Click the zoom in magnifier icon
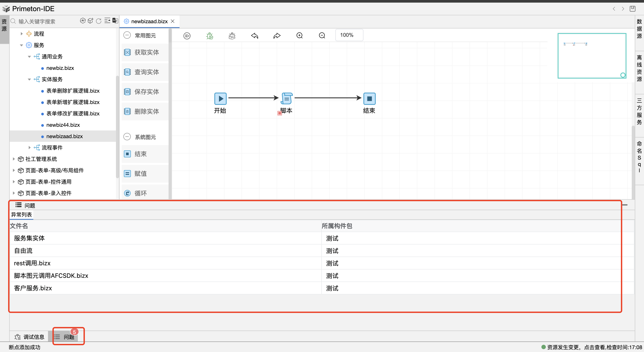The image size is (644, 352). point(299,36)
